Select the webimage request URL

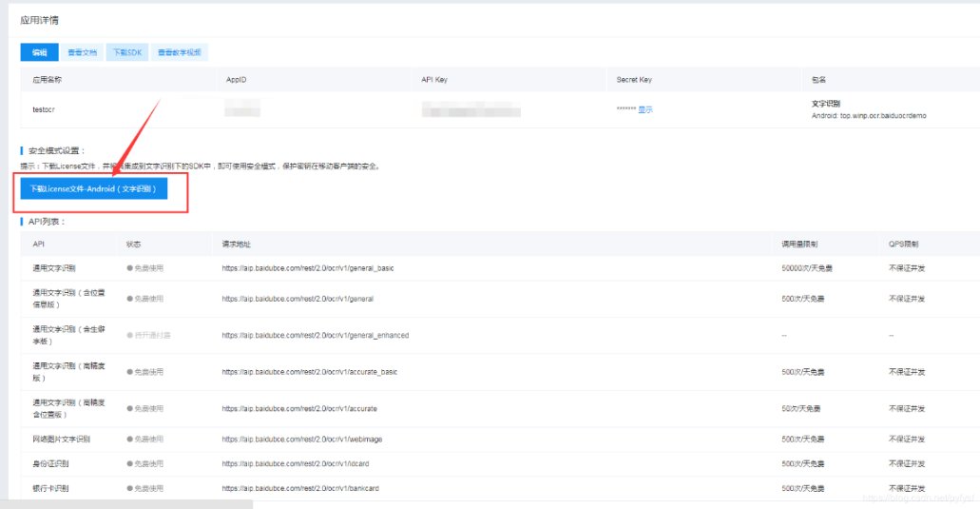302,440
